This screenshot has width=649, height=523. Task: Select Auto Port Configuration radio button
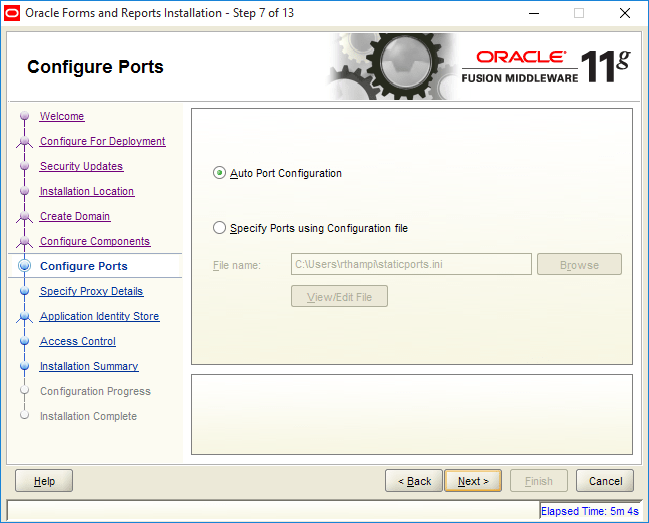pos(219,173)
